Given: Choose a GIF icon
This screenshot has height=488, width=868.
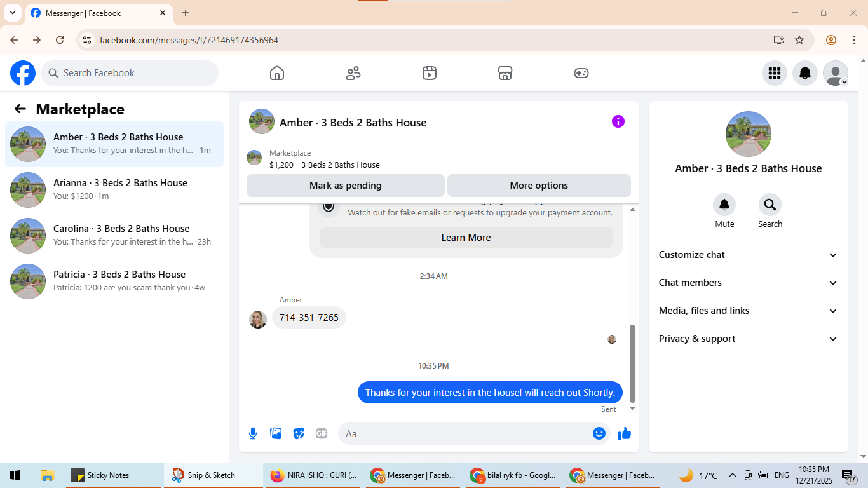Looking at the screenshot, I should coord(322,433).
